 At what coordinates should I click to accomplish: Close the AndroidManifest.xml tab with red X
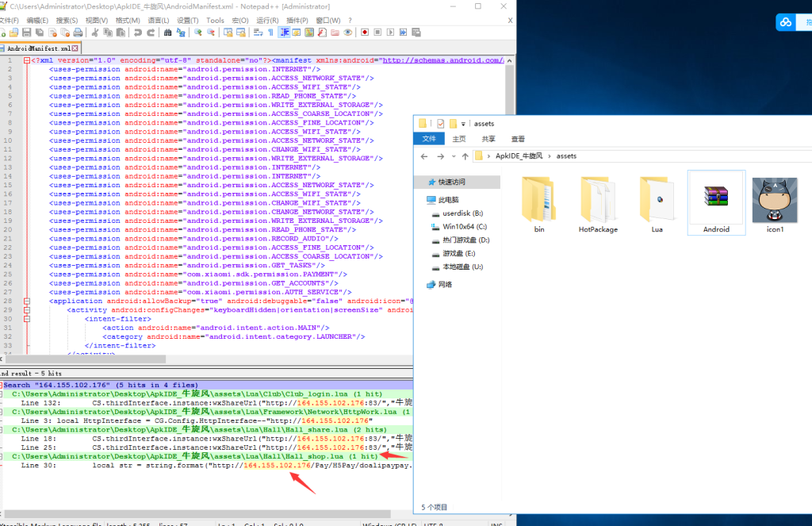[x=75, y=48]
